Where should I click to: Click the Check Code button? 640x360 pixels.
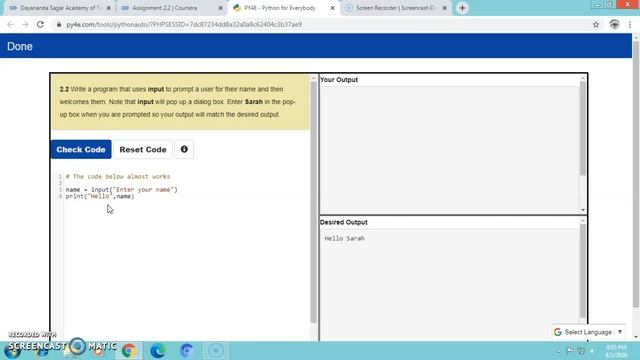tap(81, 149)
